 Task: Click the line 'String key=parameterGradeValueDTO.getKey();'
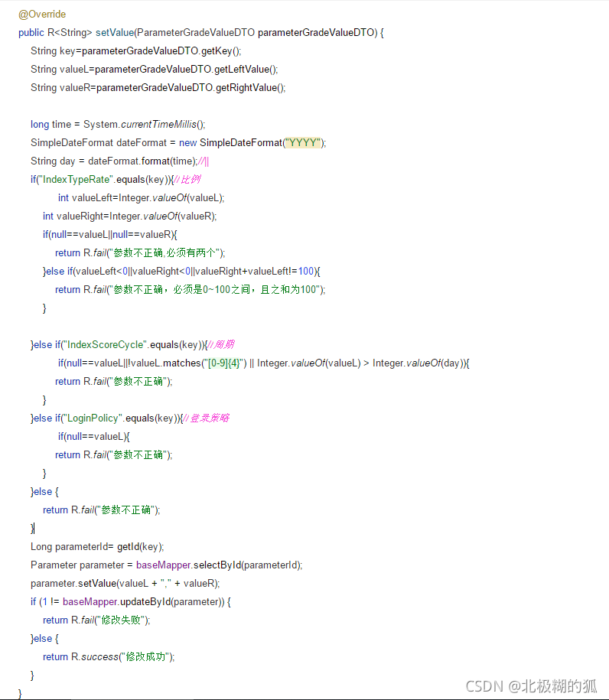(135, 51)
